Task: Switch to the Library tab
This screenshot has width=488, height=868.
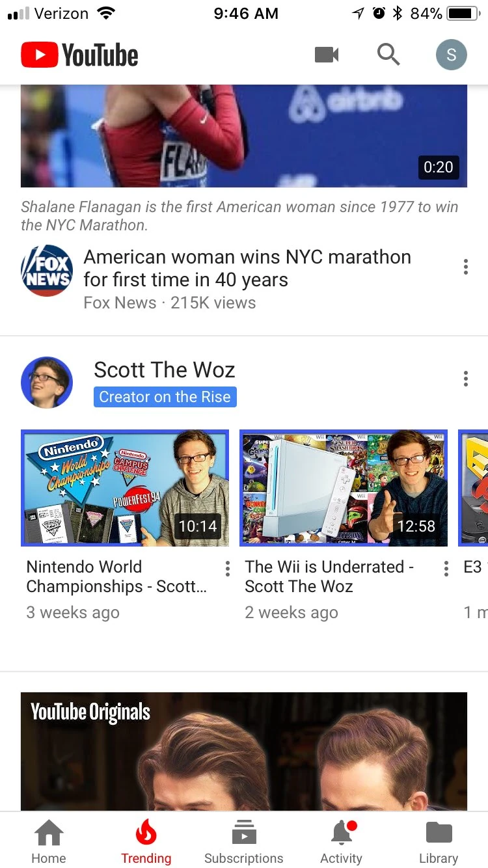Action: click(x=439, y=841)
